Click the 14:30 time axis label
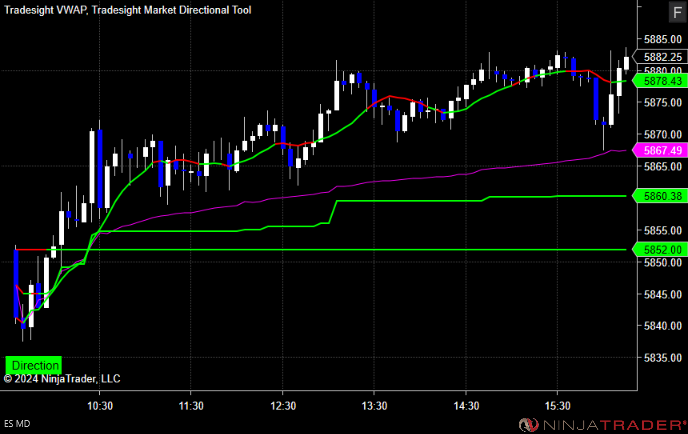 [x=466, y=406]
